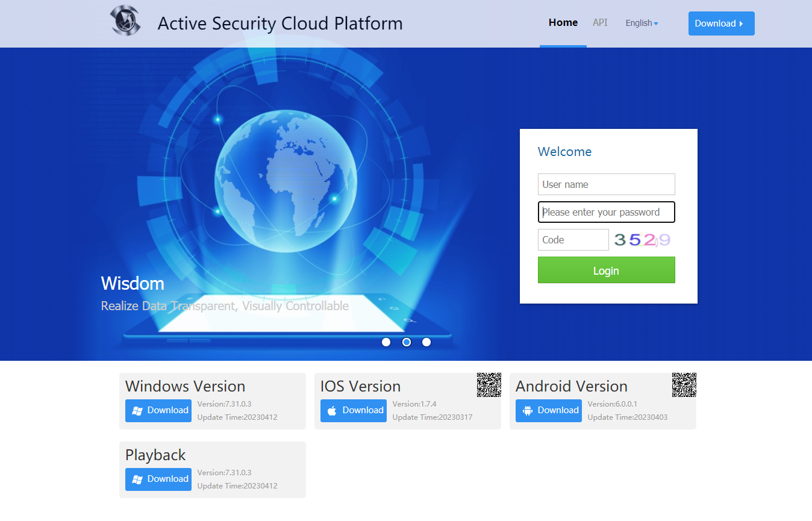Image resolution: width=812 pixels, height=521 pixels.
Task: Click the Android Version QR code
Action: (x=684, y=385)
